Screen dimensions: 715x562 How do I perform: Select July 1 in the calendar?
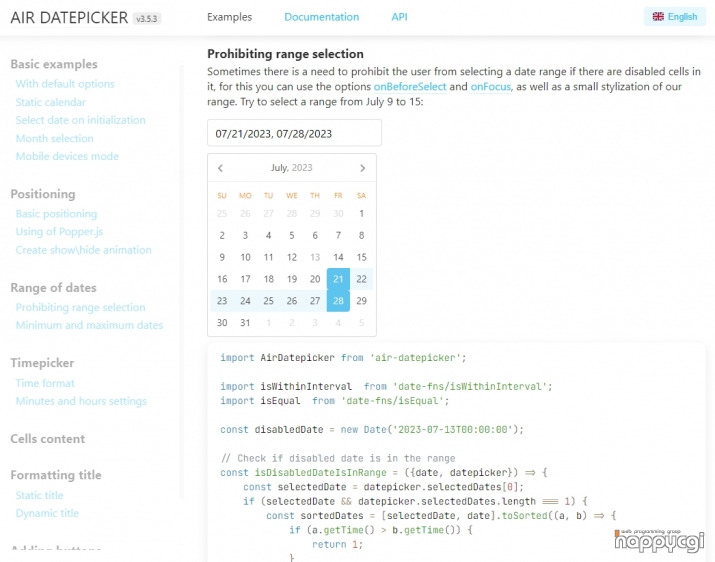(x=361, y=213)
